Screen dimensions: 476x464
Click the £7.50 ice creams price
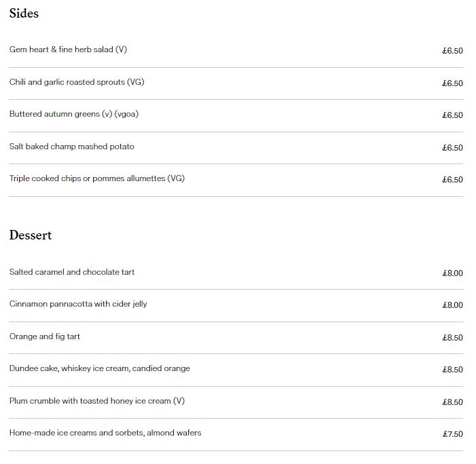coord(452,434)
